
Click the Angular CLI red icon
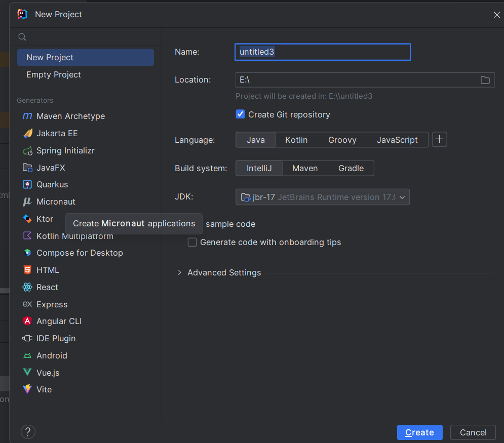(27, 321)
